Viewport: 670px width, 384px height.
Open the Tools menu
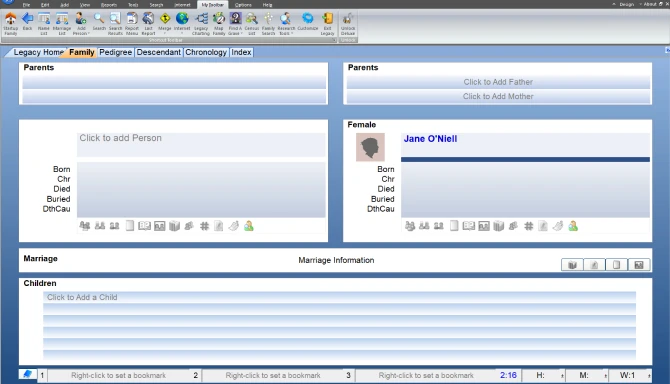[133, 5]
